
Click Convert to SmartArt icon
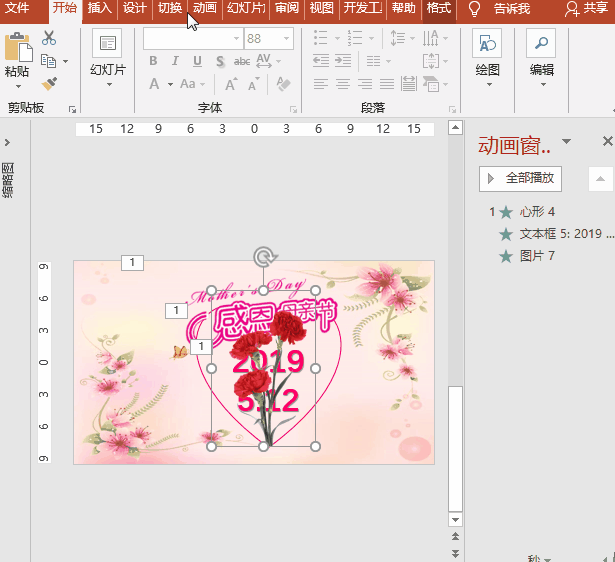click(431, 84)
